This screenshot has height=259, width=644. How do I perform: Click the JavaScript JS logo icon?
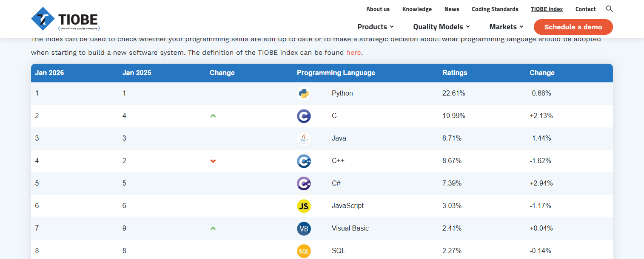coord(304,206)
